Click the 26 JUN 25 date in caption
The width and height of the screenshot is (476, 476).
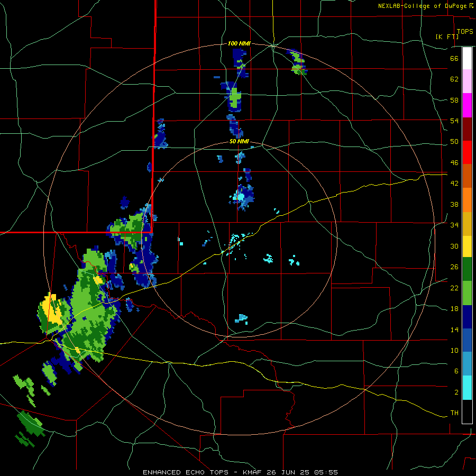pos(288,472)
